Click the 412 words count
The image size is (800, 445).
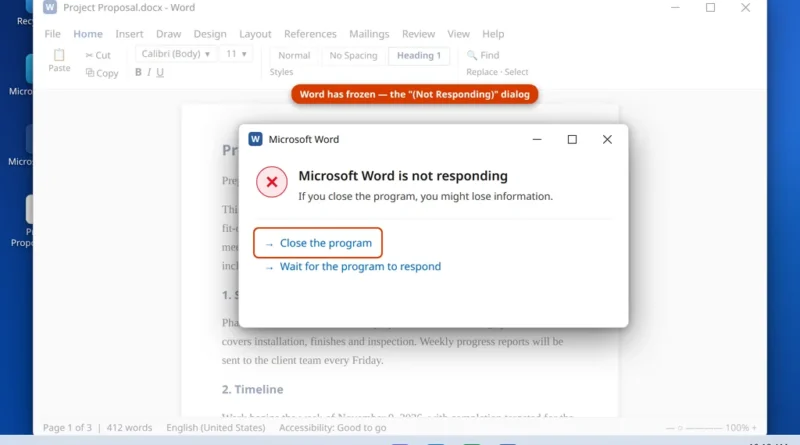point(129,428)
